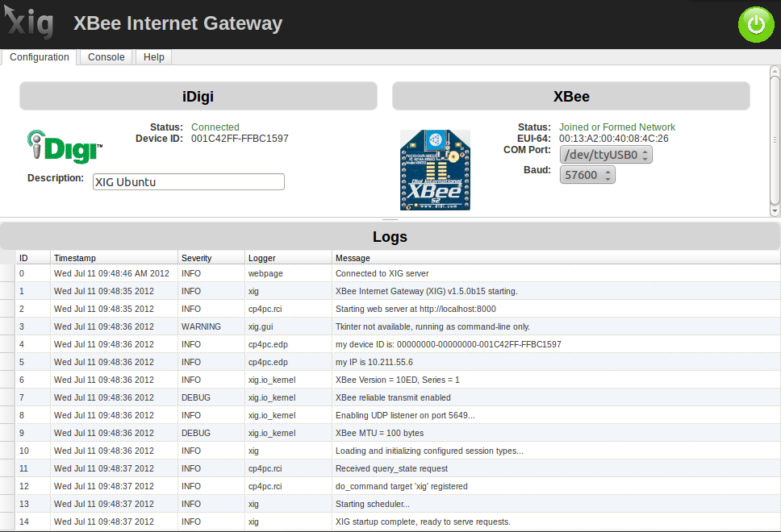Select log message 'XBee Internet Gateway (XIG) v1.5.0b15 starting.'
781x532 pixels.
(426, 291)
